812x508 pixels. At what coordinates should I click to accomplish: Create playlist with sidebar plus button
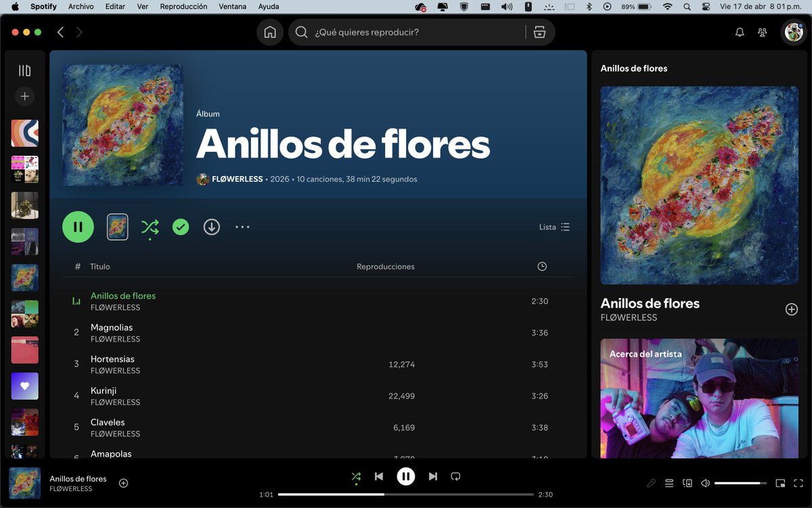tap(24, 96)
